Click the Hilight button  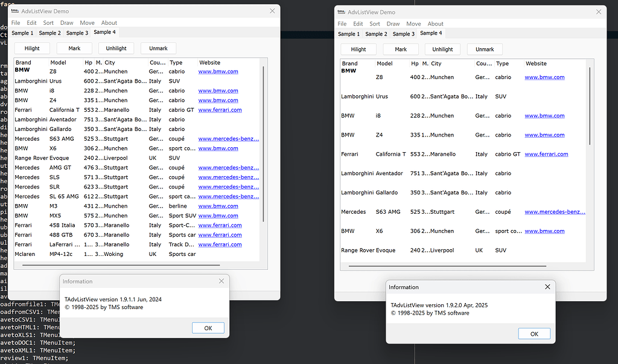[x=31, y=48]
